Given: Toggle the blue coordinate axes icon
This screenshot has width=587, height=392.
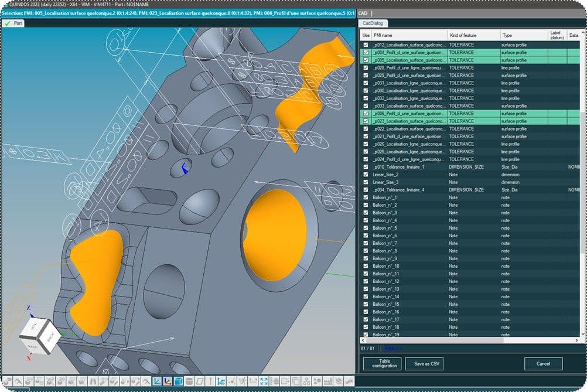Looking at the screenshot, I should tap(156, 381).
